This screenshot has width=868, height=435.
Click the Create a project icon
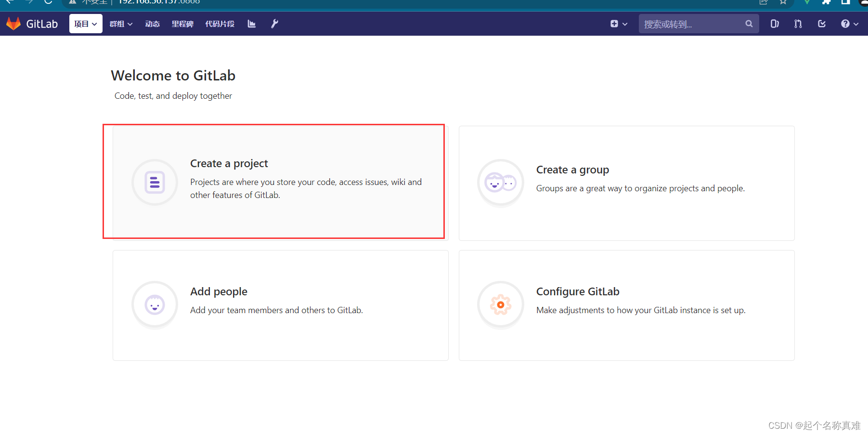click(x=155, y=183)
